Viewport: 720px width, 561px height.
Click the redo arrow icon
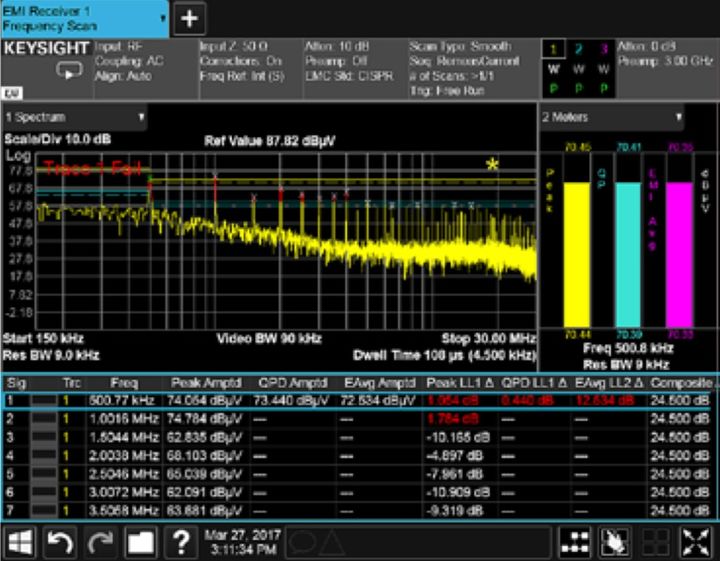pos(100,541)
